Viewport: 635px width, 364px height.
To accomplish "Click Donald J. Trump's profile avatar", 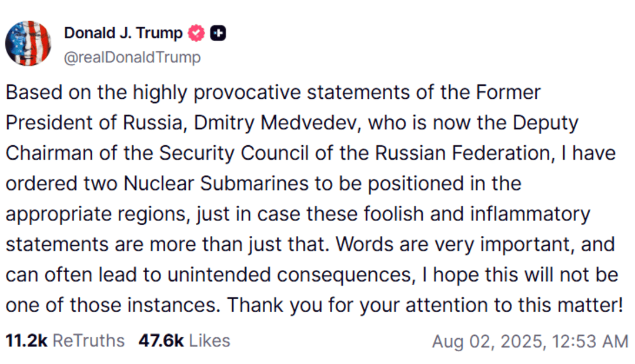I will pos(28,43).
